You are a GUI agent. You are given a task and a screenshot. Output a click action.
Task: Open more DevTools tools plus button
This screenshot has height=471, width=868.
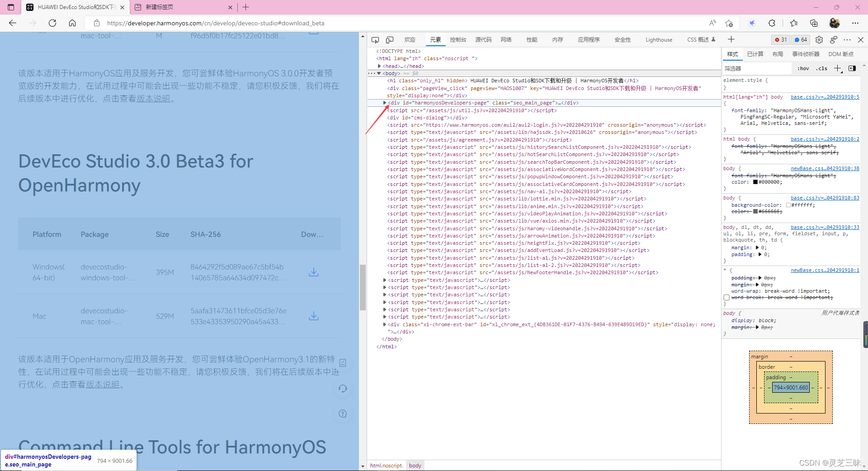click(731, 39)
